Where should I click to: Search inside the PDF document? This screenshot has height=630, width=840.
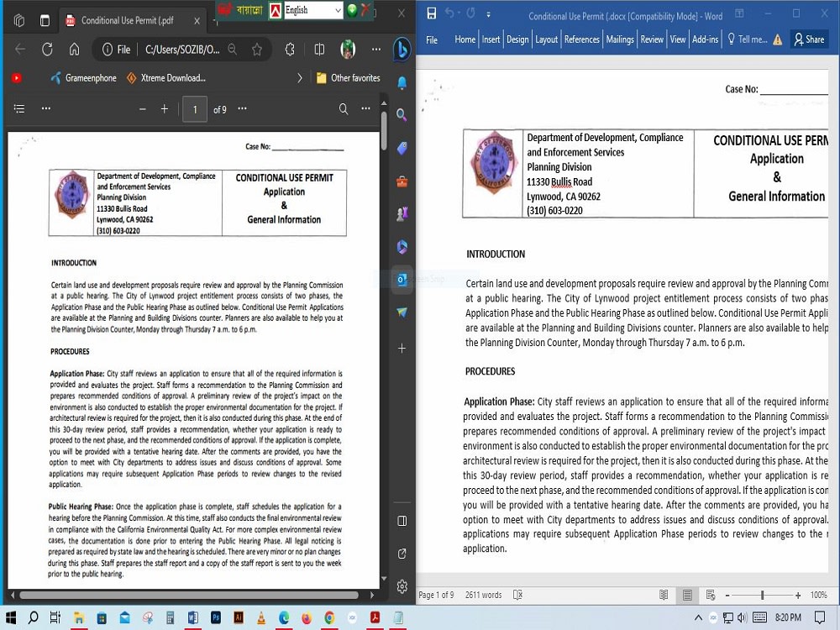click(x=344, y=109)
